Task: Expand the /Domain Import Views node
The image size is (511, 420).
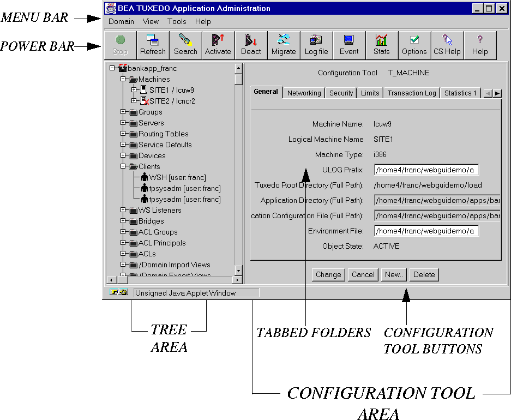Action: [123, 264]
